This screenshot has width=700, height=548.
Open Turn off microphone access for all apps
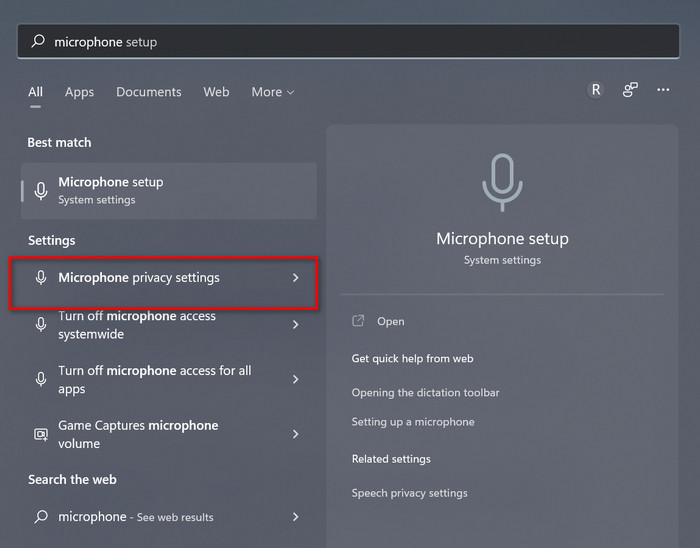[x=164, y=379]
